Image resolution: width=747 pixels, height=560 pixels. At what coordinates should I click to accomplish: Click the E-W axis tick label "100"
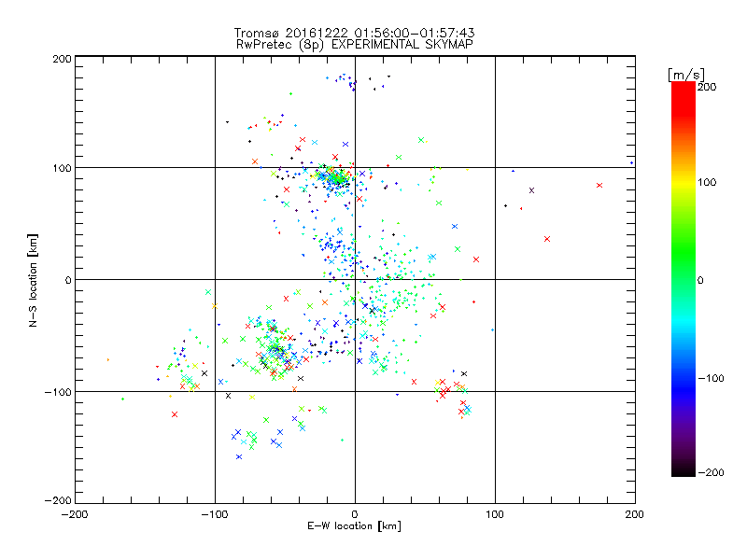(495, 514)
